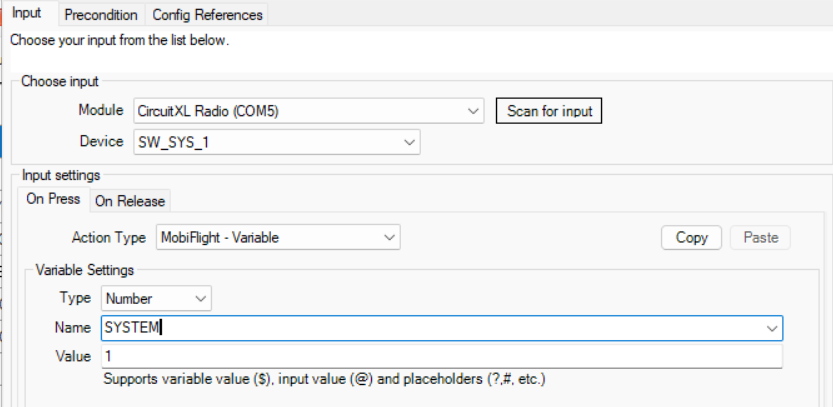Select the On Press tab
833x407 pixels.
53,199
